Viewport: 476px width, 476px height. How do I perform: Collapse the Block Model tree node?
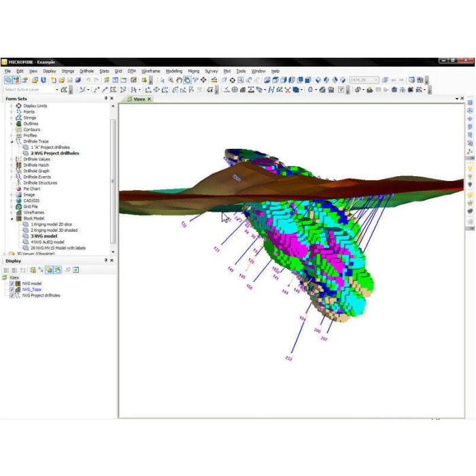click(11, 218)
